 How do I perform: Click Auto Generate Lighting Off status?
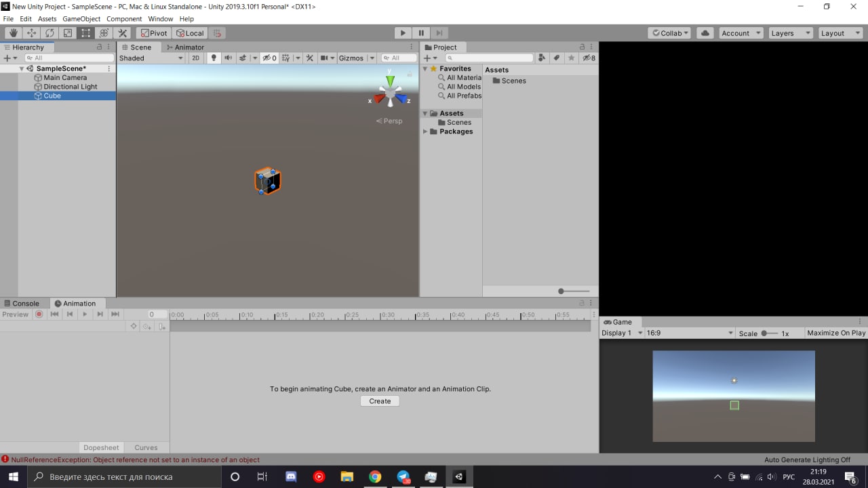807,460
